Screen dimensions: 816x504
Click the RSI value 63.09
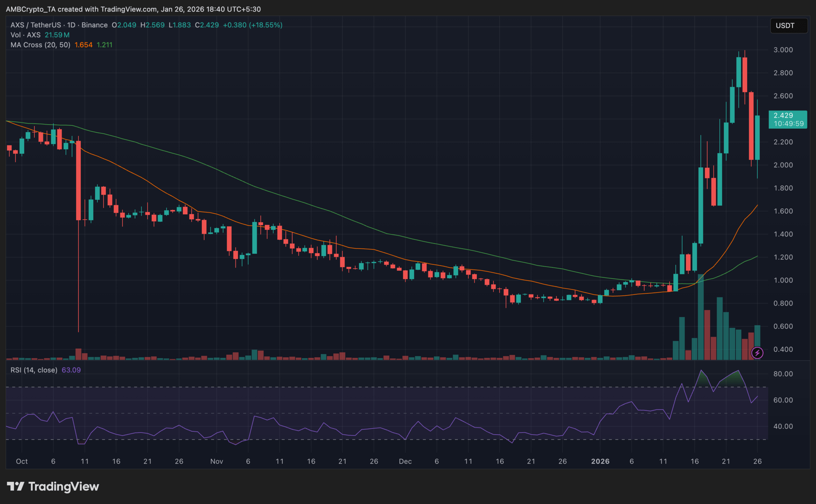(x=71, y=370)
